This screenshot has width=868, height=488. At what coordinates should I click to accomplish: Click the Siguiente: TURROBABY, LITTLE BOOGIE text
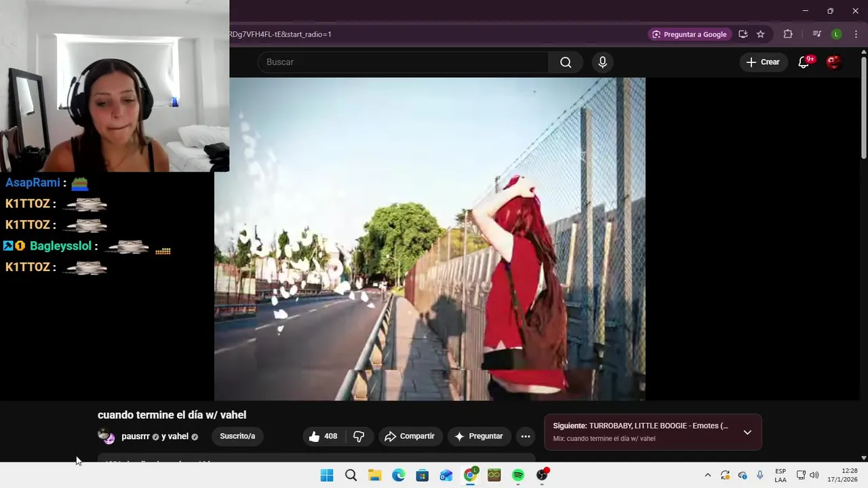pyautogui.click(x=640, y=426)
